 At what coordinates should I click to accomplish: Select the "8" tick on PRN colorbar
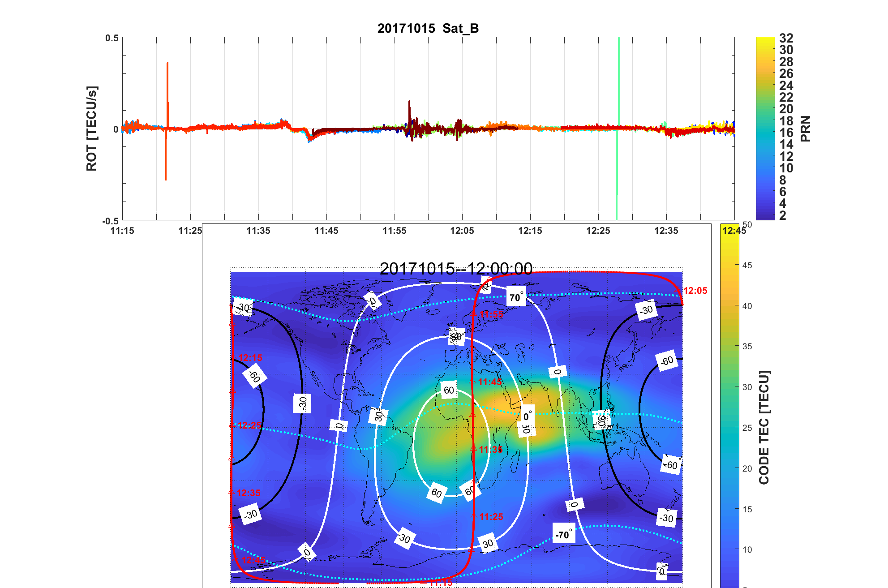tap(783, 180)
